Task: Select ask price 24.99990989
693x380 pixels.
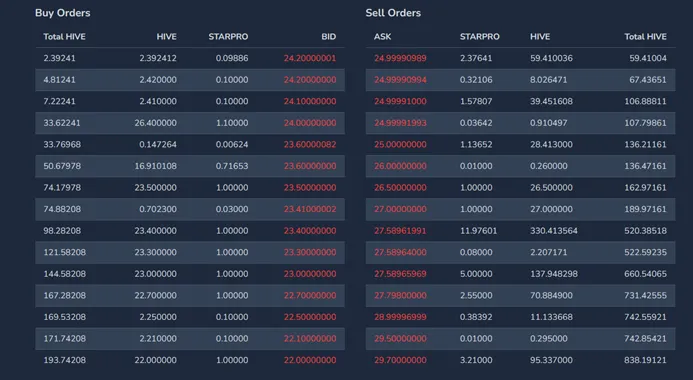Action: 400,58
